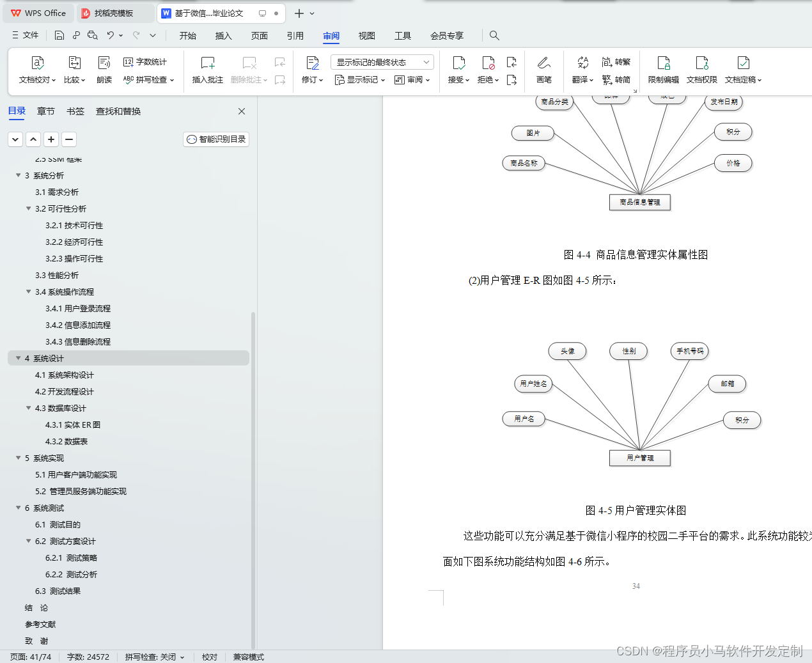Open 文档权限 document permissions
This screenshot has height=663, width=812.
[702, 70]
